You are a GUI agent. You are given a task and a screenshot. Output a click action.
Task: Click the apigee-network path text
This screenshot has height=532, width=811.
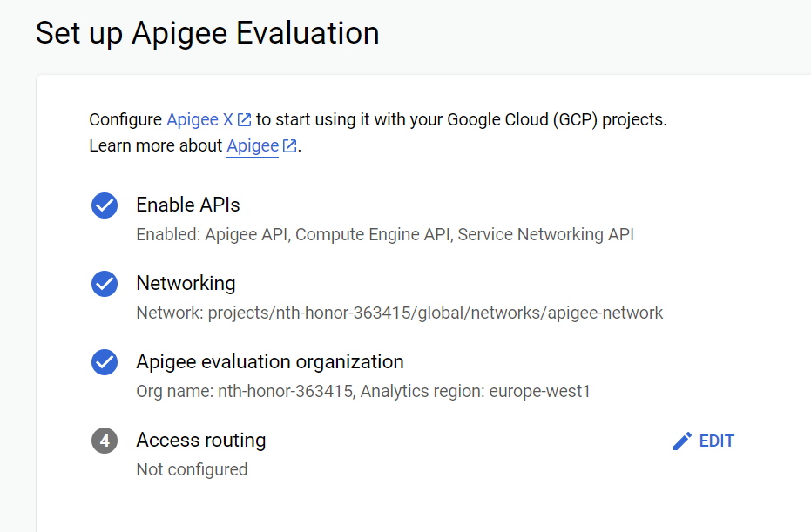399,313
